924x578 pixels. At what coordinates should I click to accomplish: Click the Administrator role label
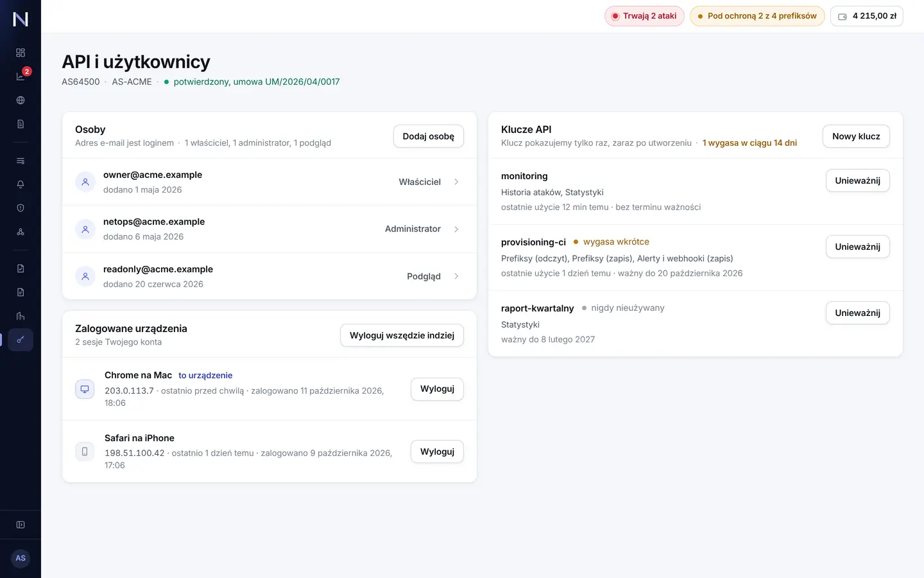(x=413, y=229)
